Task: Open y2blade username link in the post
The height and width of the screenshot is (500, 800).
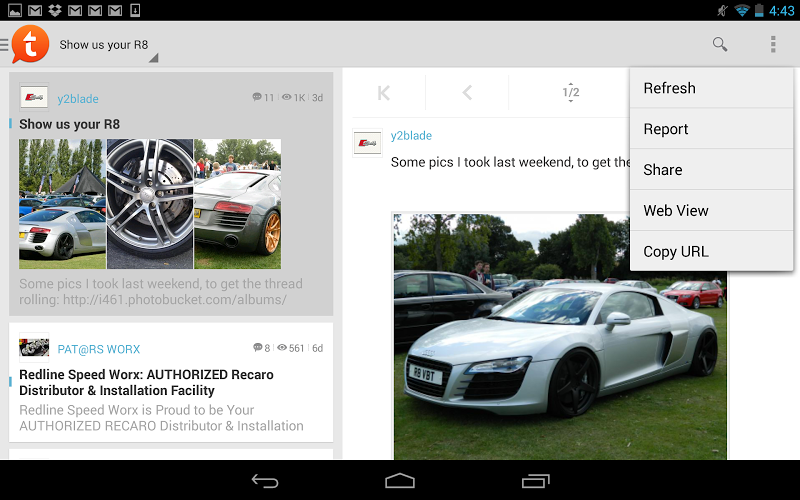Action: [x=411, y=136]
